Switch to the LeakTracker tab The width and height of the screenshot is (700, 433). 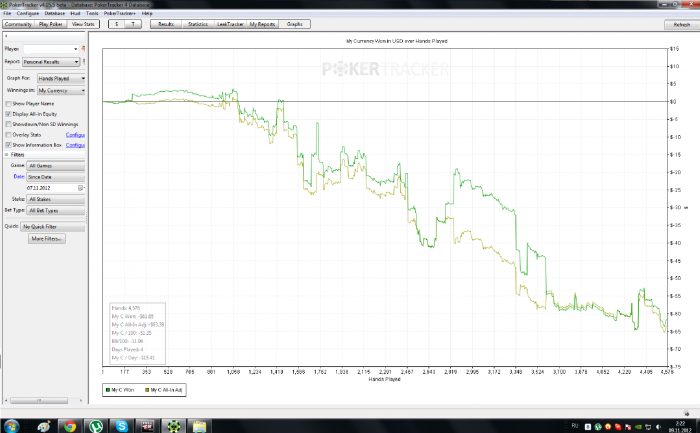230,24
